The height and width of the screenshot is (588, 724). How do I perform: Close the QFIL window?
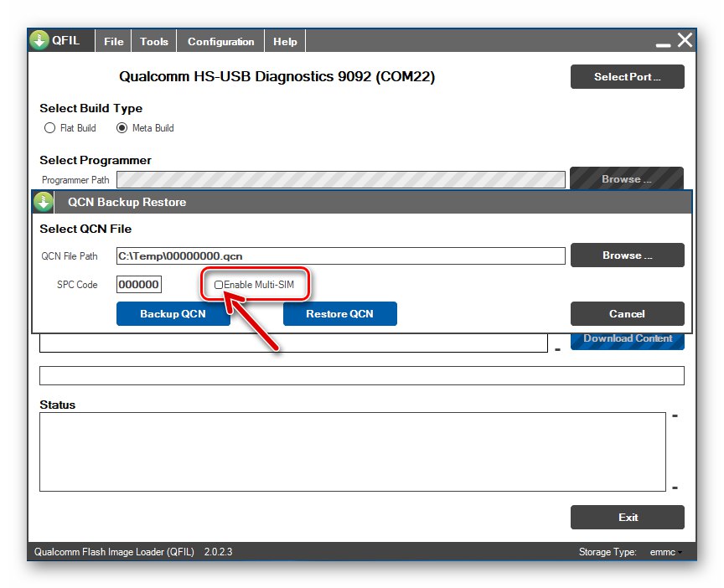coord(685,40)
